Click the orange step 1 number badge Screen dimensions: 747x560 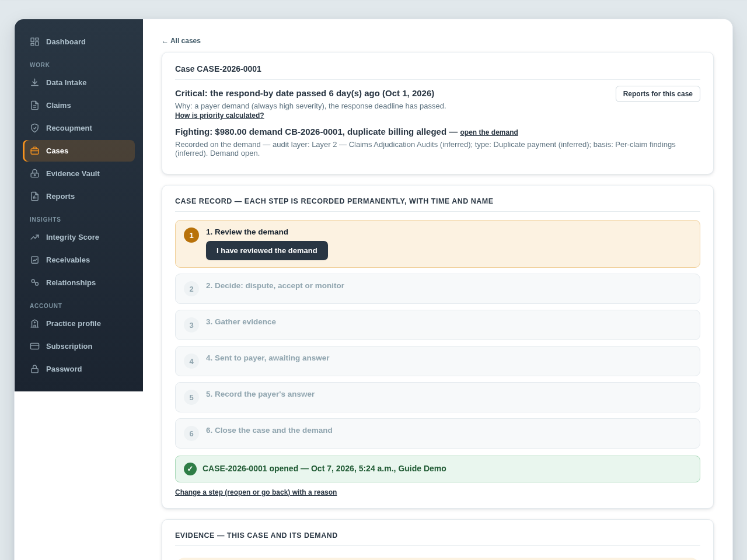pos(191,235)
